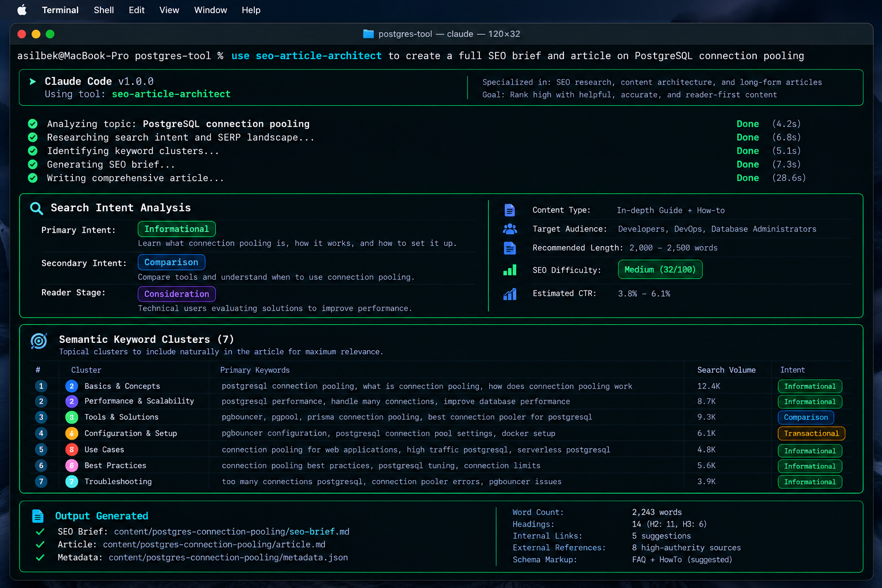Image resolution: width=882 pixels, height=588 pixels.
Task: Click the 12.4K search volume value
Action: [x=709, y=386]
